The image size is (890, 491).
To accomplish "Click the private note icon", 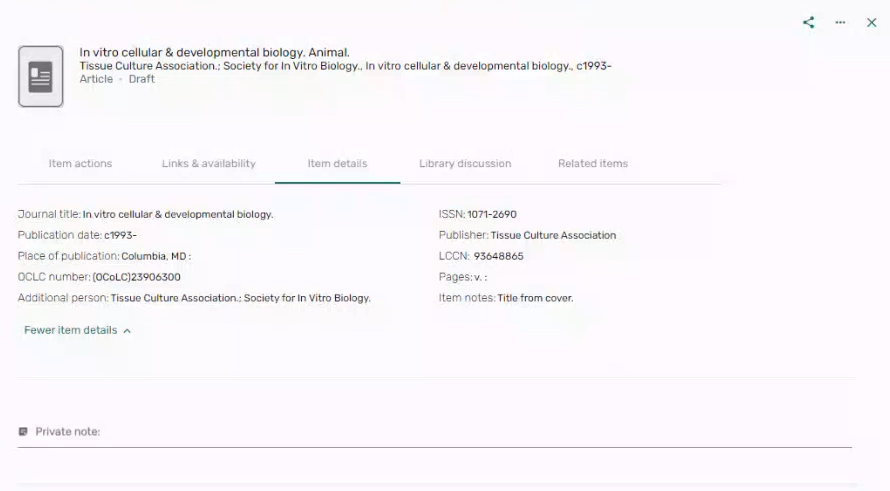I will [23, 432].
